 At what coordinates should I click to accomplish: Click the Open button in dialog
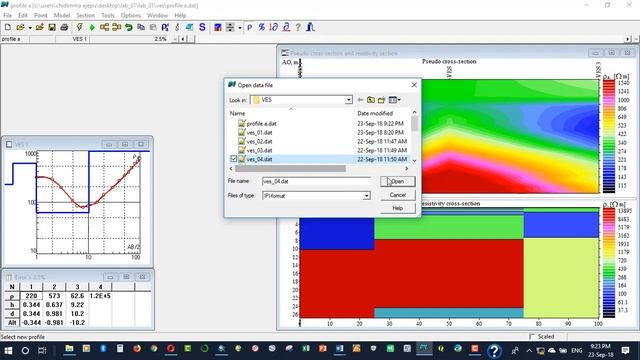click(398, 181)
